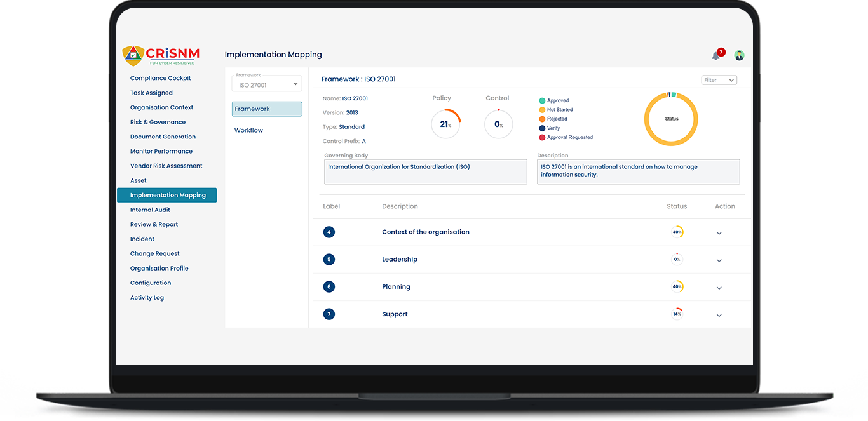
Task: Go to Vendor Risk Assessment
Action: coord(166,166)
